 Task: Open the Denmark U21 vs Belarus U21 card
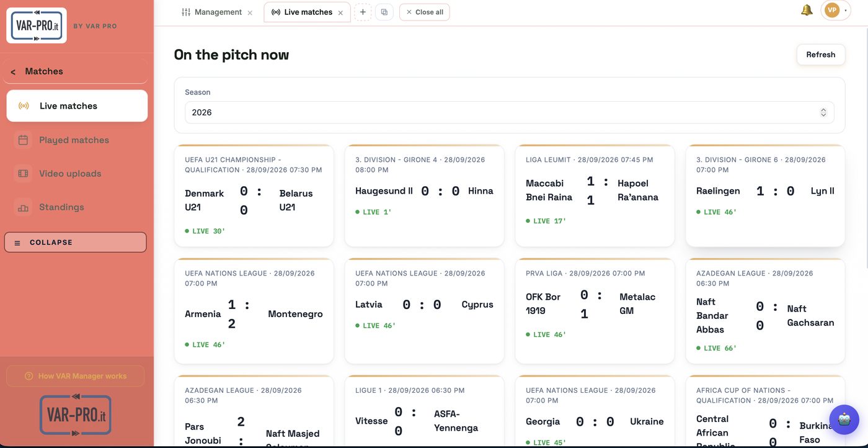254,196
